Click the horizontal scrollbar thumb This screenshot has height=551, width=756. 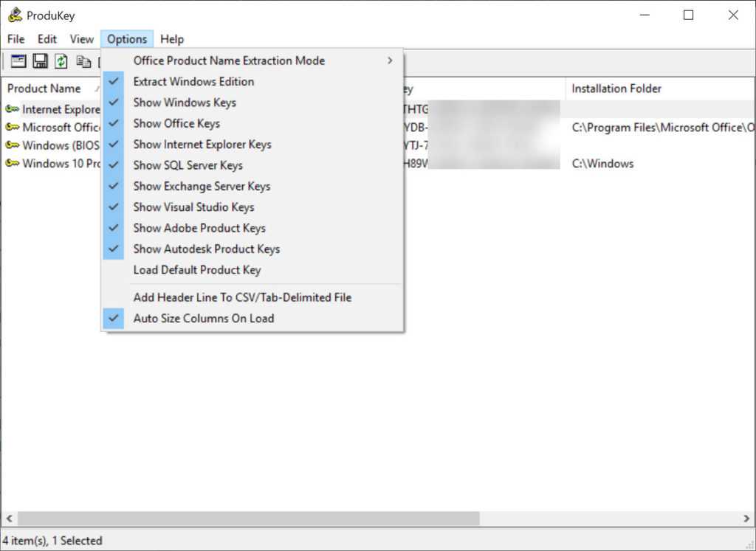[x=249, y=519]
